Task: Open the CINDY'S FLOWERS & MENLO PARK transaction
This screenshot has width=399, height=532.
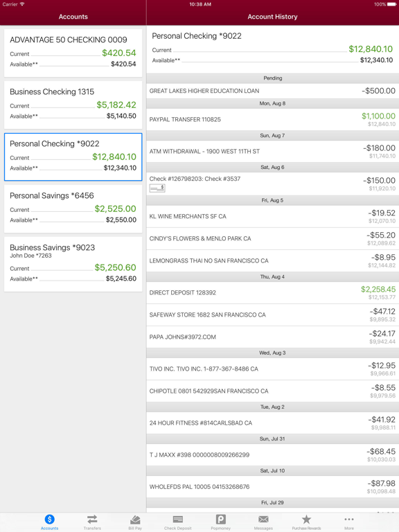Action: click(272, 238)
